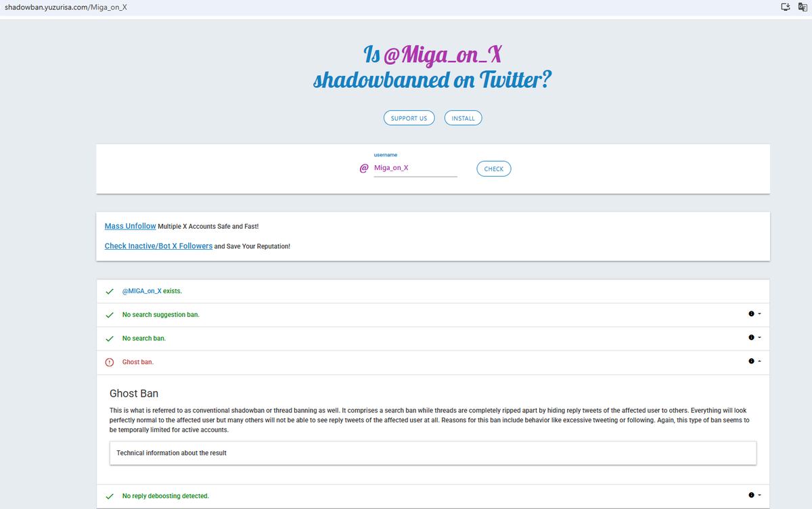Collapse the Ghost ban row
Screen dimensions: 812x509
coord(433,362)
